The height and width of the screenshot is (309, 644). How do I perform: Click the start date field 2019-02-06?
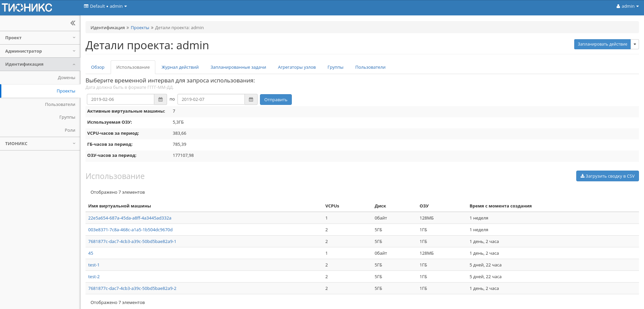[120, 100]
